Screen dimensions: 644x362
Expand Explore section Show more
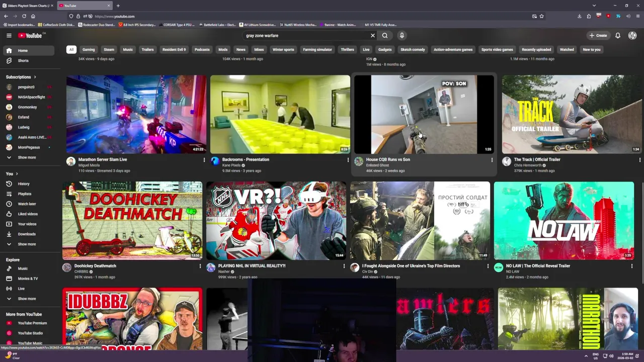(28, 299)
